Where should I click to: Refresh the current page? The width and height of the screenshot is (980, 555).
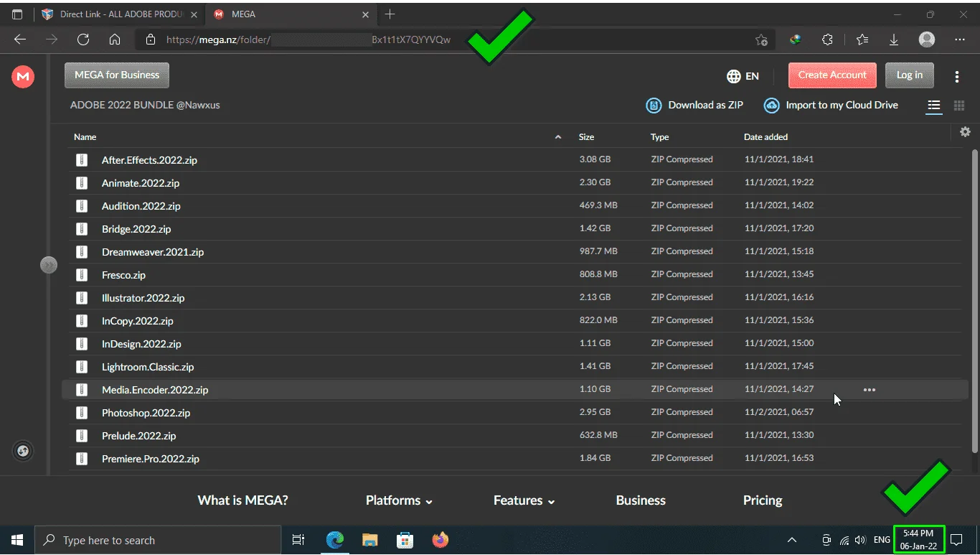click(83, 40)
